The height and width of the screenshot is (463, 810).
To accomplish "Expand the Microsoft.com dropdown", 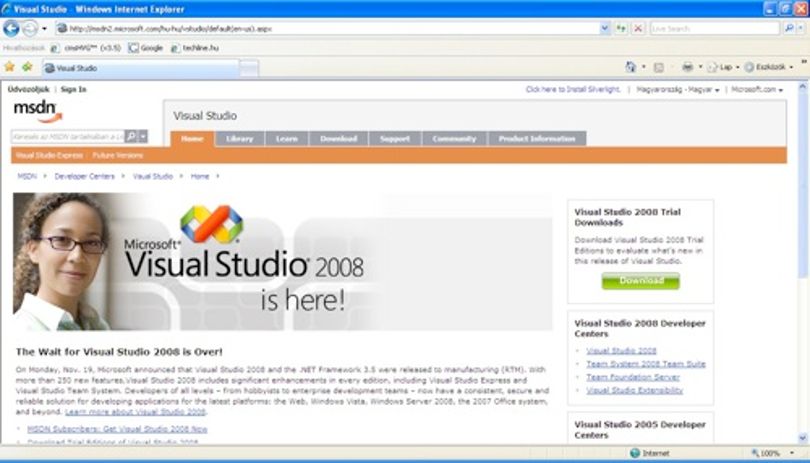I will 757,89.
